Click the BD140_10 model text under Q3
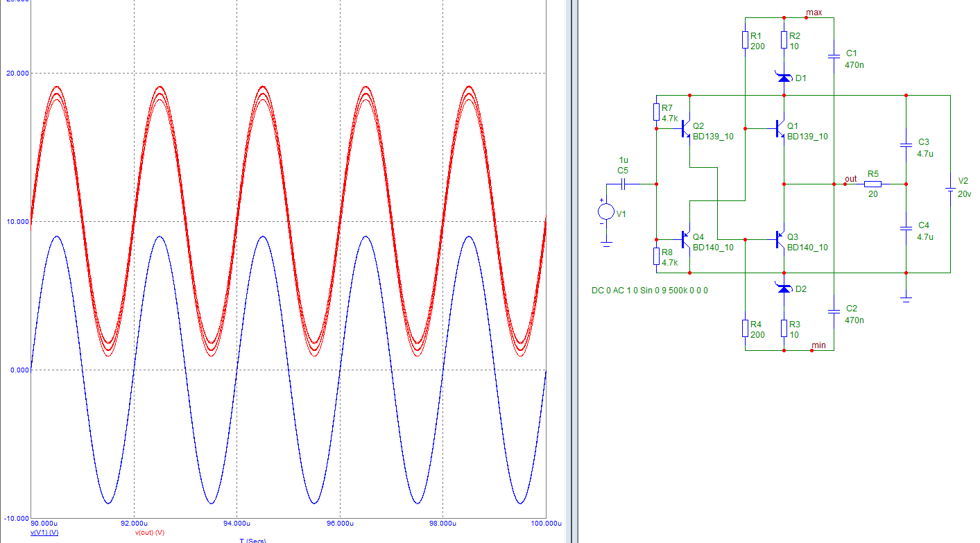Image resolution: width=980 pixels, height=543 pixels. 807,248
